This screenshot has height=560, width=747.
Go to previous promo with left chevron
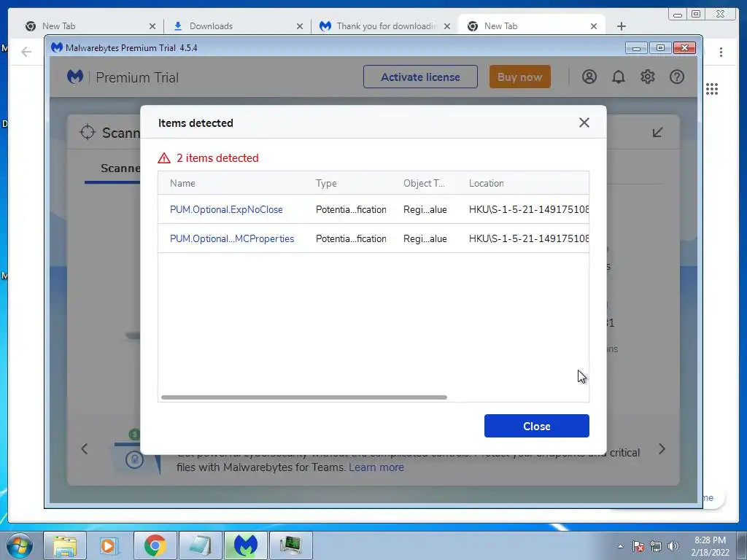click(x=85, y=448)
